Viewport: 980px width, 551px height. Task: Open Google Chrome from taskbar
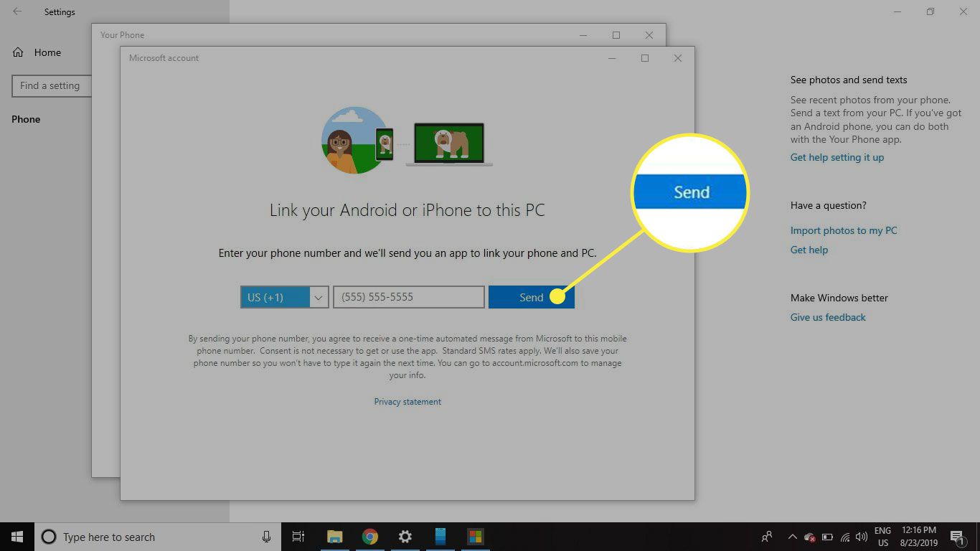[370, 537]
